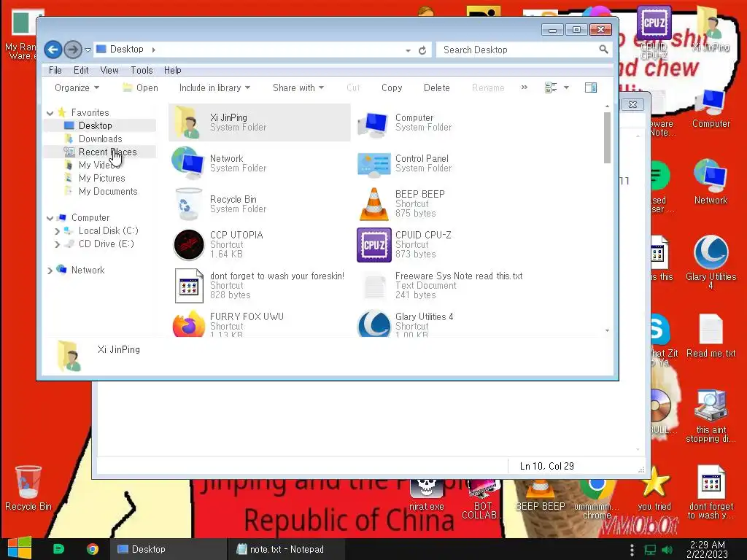Click the Open toolbar button
Image resolution: width=747 pixels, height=560 pixels.
click(140, 87)
